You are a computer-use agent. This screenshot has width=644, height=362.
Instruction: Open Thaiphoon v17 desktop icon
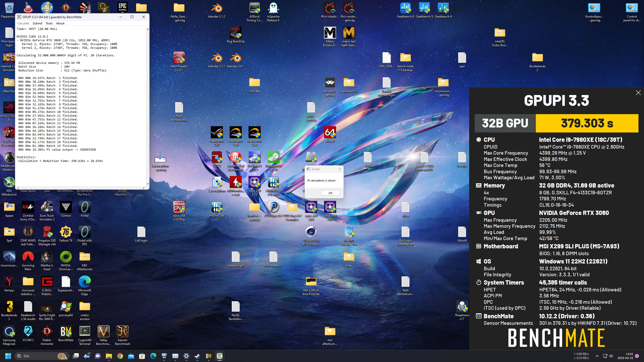click(462, 311)
